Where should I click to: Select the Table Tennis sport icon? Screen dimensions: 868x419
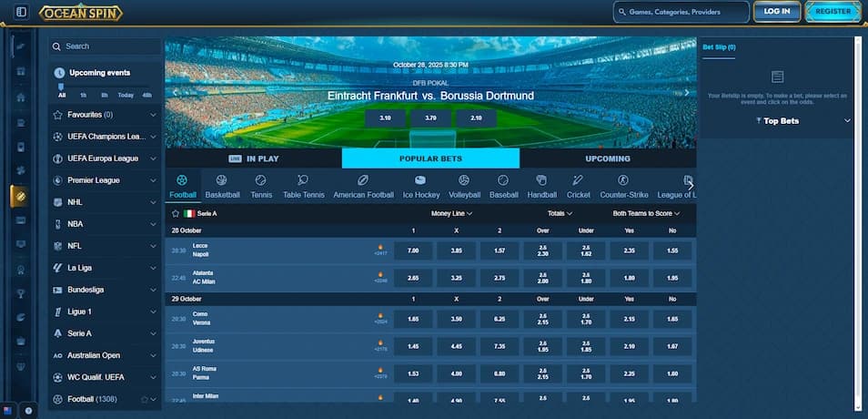(303, 180)
